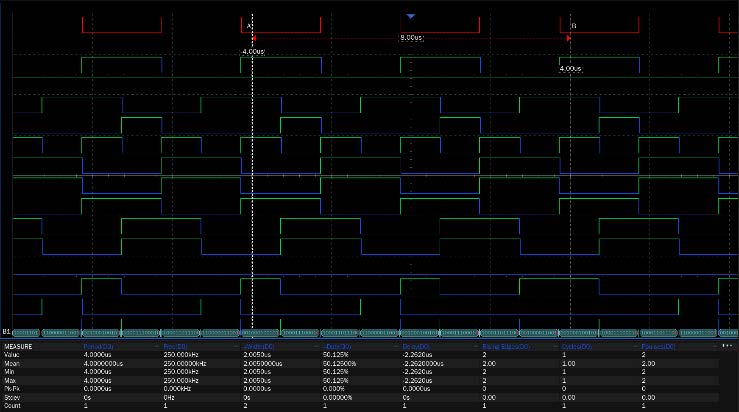739x412 pixels.
Task: Select the cursor B marker label
Action: pos(573,25)
